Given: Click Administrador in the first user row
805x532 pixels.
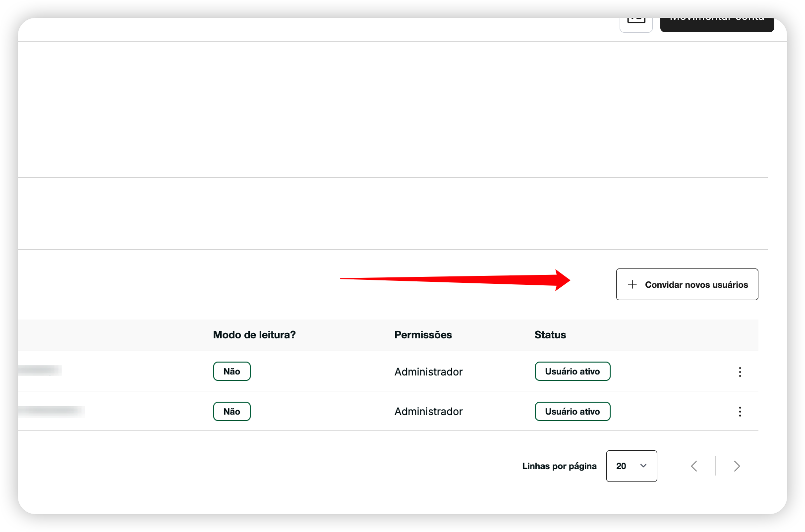Looking at the screenshot, I should pyautogui.click(x=428, y=372).
